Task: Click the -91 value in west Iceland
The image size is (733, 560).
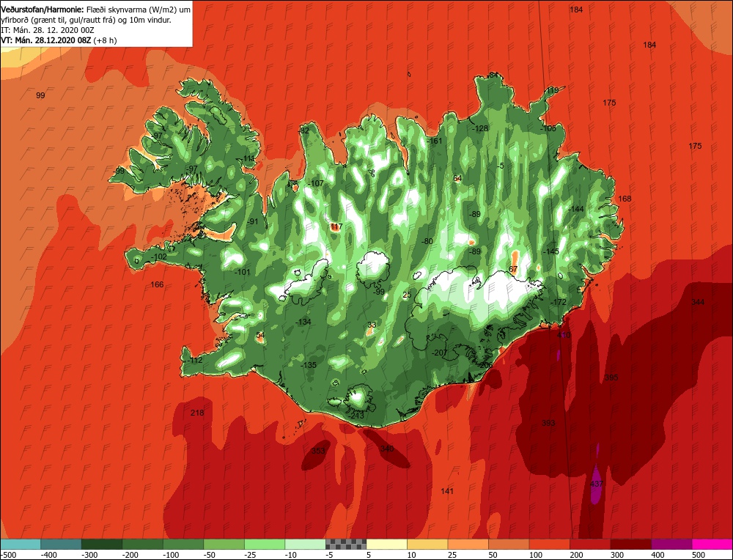Action: click(252, 221)
